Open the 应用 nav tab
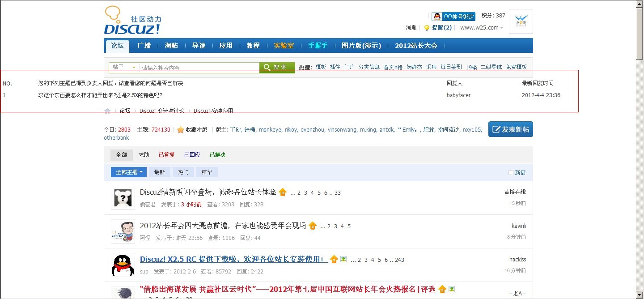The height and width of the screenshot is (299, 644). click(226, 46)
